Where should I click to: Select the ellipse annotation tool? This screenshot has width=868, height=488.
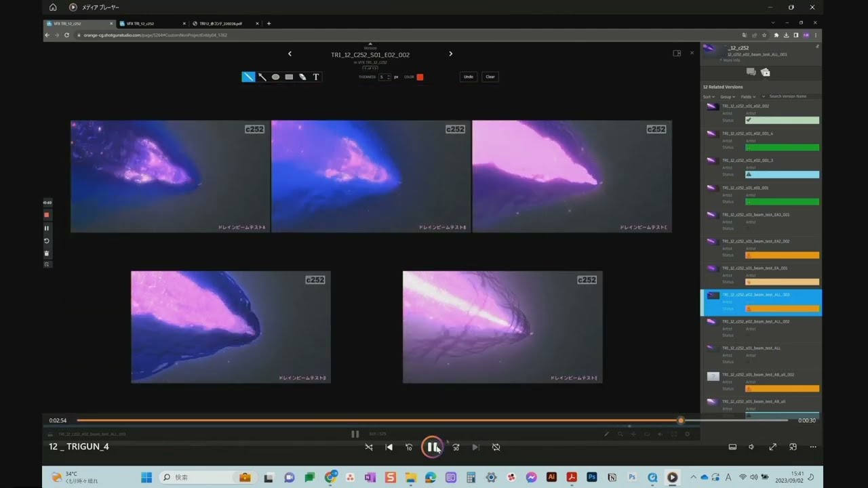pyautogui.click(x=275, y=77)
